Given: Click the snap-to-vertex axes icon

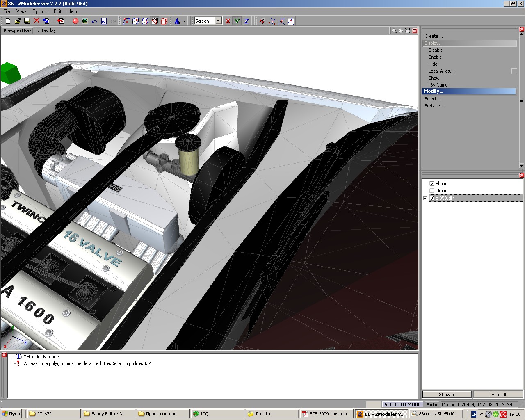Looking at the screenshot, I should click(x=272, y=21).
